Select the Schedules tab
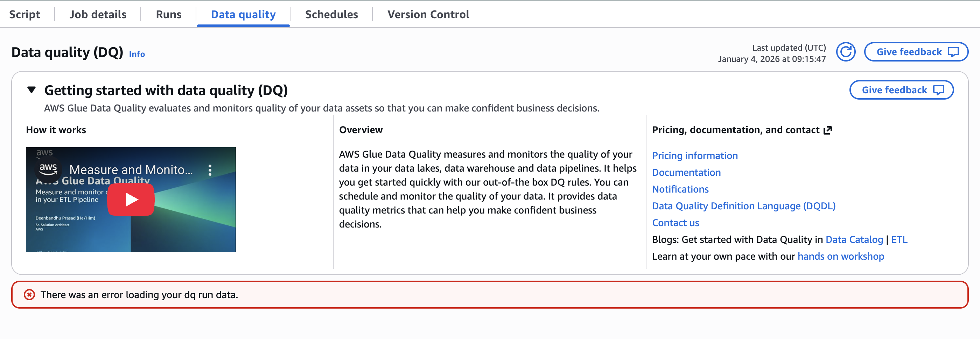Screen dimensions: 980x339 click(x=331, y=14)
